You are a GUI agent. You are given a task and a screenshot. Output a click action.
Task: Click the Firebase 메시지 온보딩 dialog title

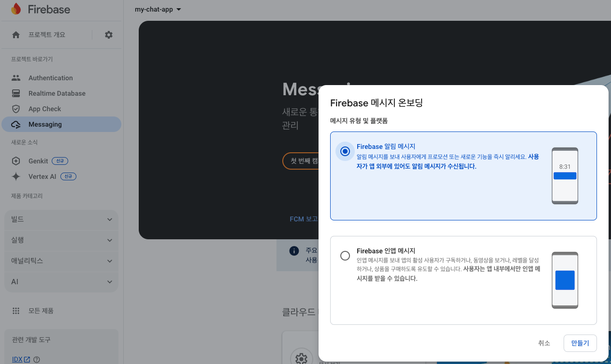[x=377, y=103]
